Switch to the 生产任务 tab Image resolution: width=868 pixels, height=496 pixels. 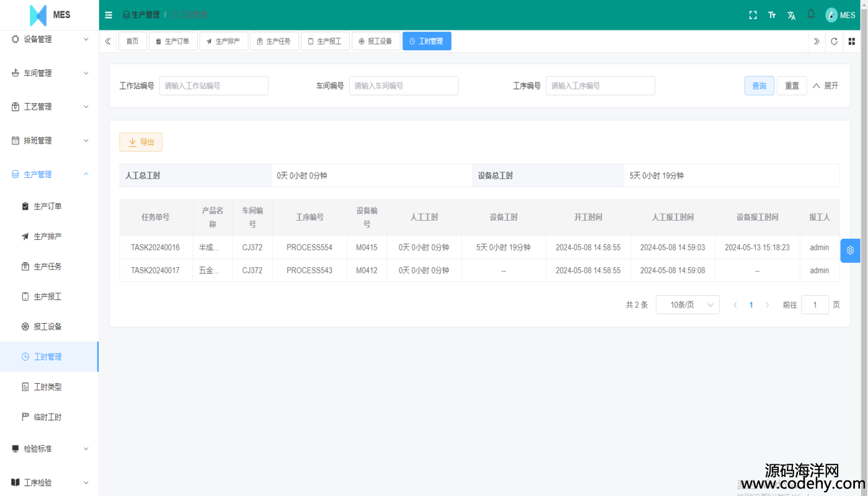[x=275, y=42]
